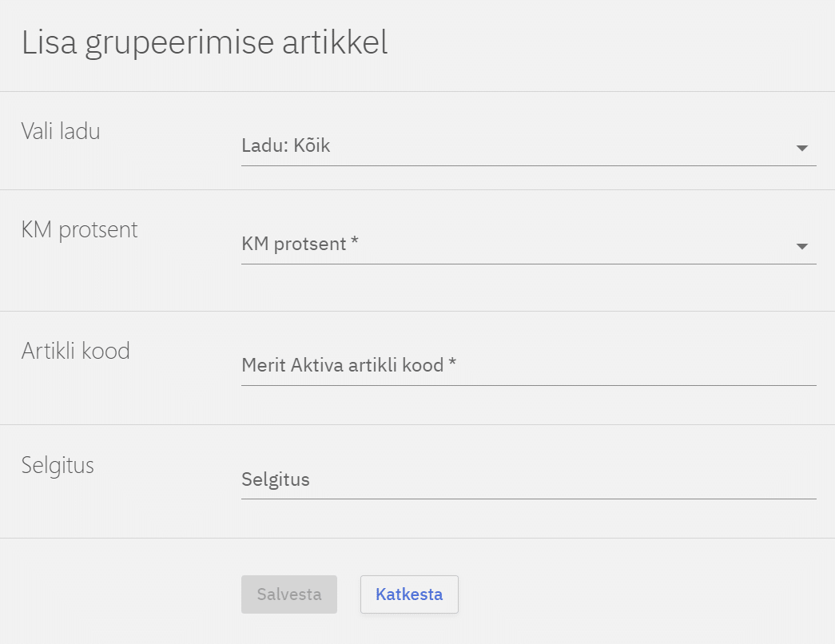Click the 'Lisa grupeerimise artikkel' heading
The image size is (835, 644).
coord(205,43)
